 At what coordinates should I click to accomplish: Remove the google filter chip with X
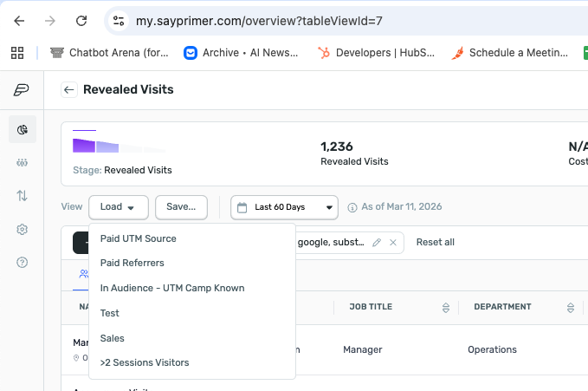[393, 243]
